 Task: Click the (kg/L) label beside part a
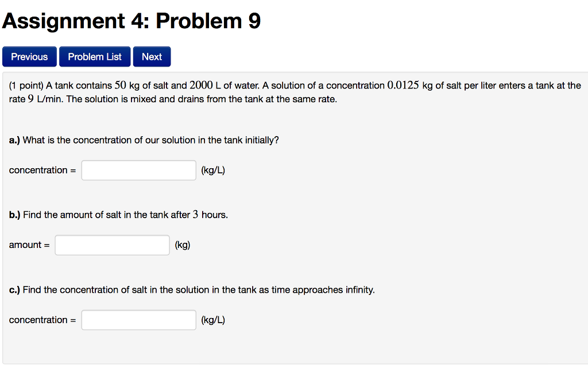tap(212, 170)
